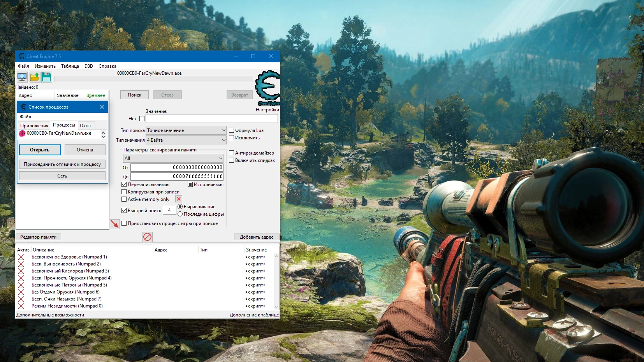Select the Последние цифры radio button
The image size is (644, 362).
pyautogui.click(x=180, y=214)
